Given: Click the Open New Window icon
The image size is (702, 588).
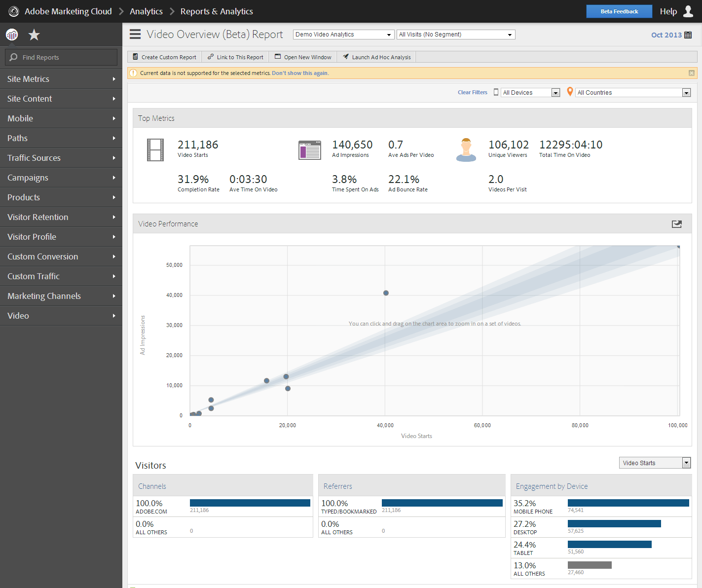Looking at the screenshot, I should coord(277,57).
